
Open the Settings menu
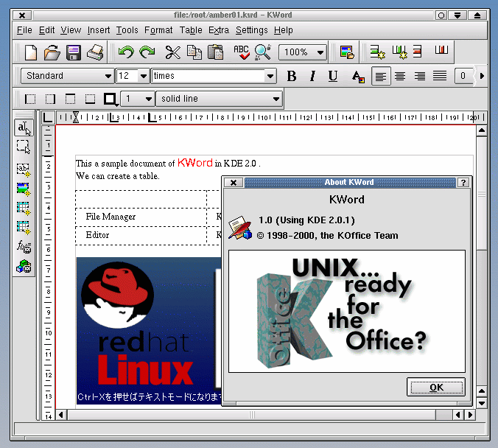point(251,30)
